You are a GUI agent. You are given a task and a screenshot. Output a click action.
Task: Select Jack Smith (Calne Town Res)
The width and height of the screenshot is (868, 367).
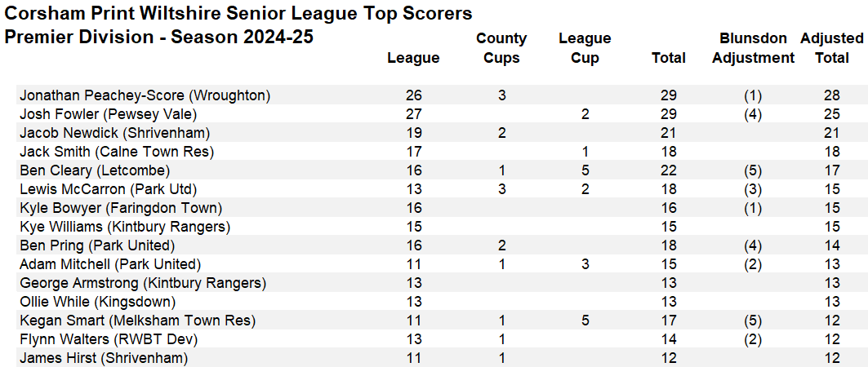coord(117,152)
